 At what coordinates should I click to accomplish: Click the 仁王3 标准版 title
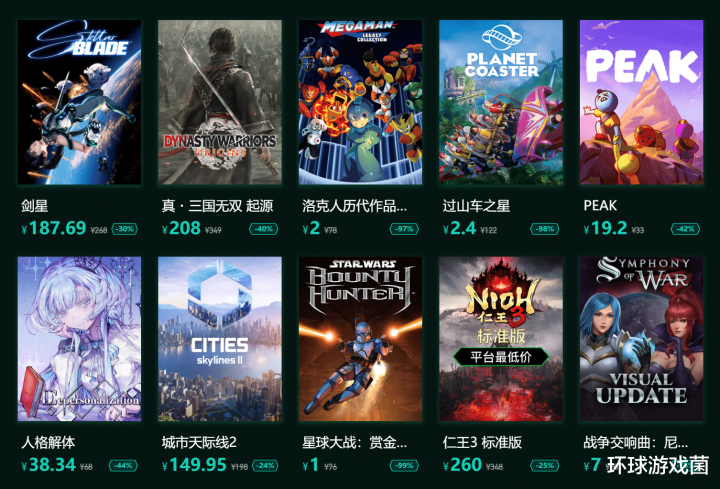(483, 443)
